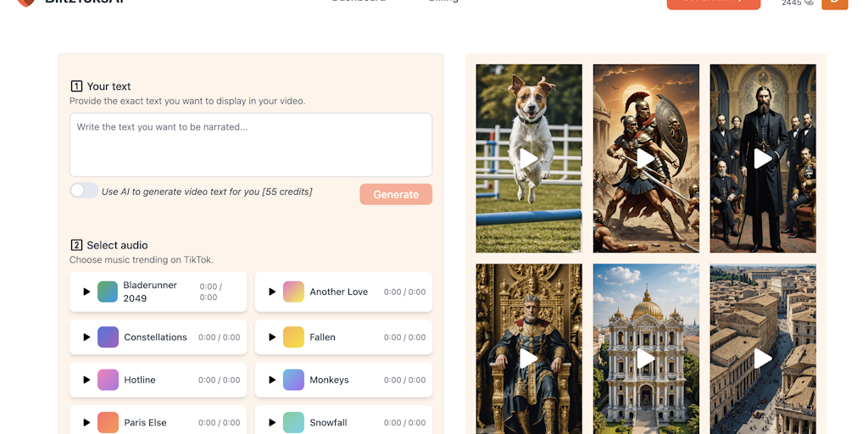This screenshot has width=868, height=434.
Task: Play the Roman gladiator video
Action: coord(646,159)
